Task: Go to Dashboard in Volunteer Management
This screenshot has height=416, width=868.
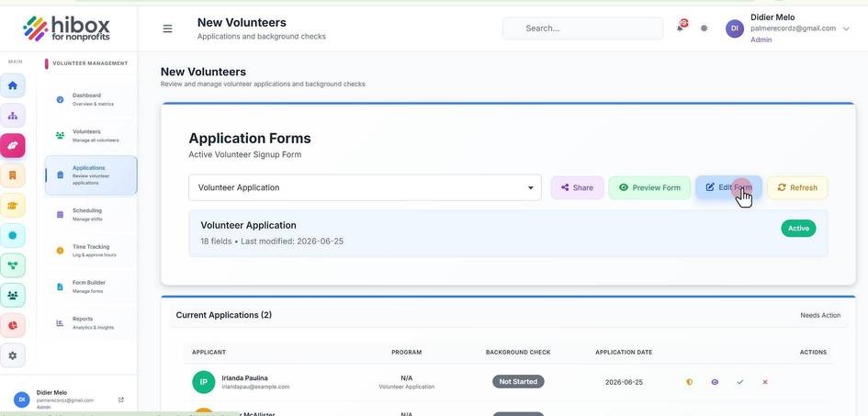Action: pyautogui.click(x=91, y=99)
